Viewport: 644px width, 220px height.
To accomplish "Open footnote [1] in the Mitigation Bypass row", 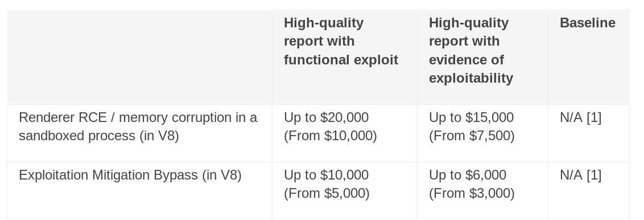I will [x=594, y=175].
